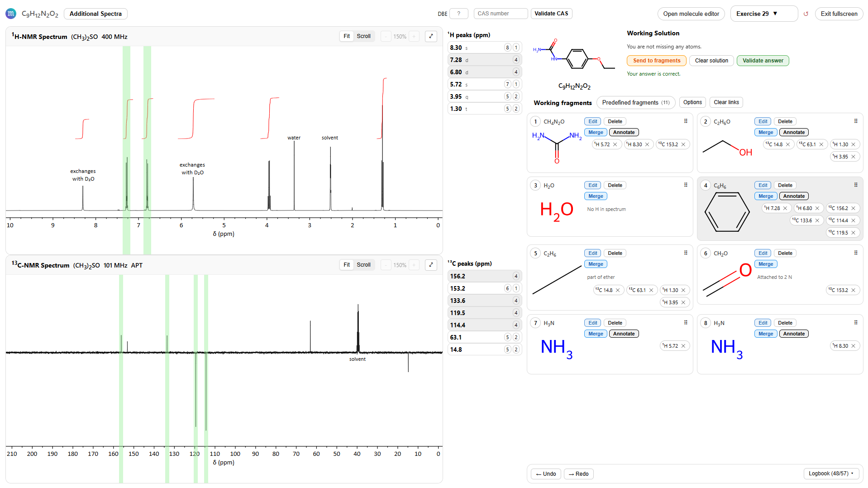
Task: Click the purple app logo icon
Action: click(11, 14)
